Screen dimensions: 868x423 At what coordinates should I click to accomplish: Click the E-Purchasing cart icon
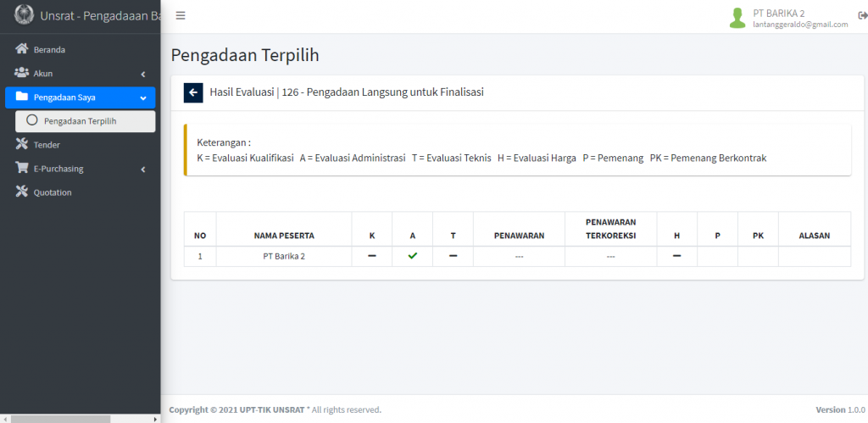click(21, 169)
